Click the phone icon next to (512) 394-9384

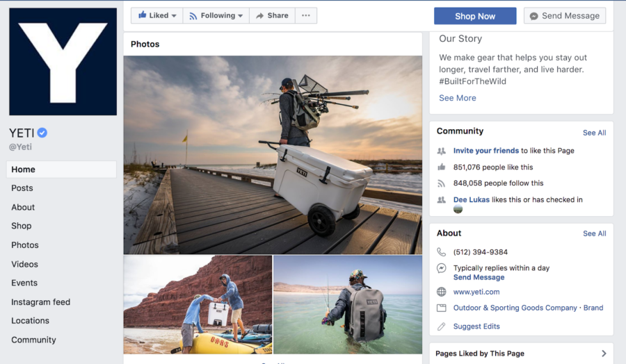[x=441, y=252]
